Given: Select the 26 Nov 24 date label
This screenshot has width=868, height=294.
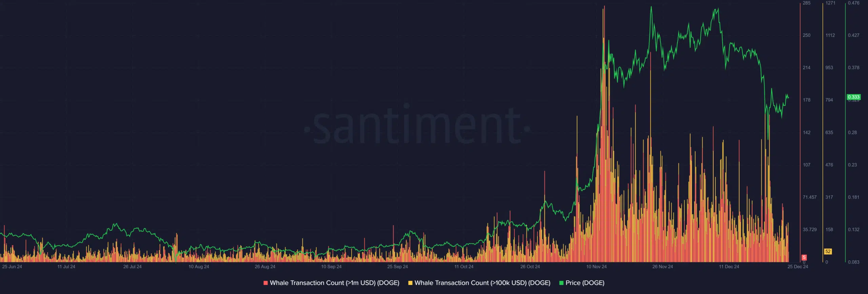Looking at the screenshot, I should (663, 267).
